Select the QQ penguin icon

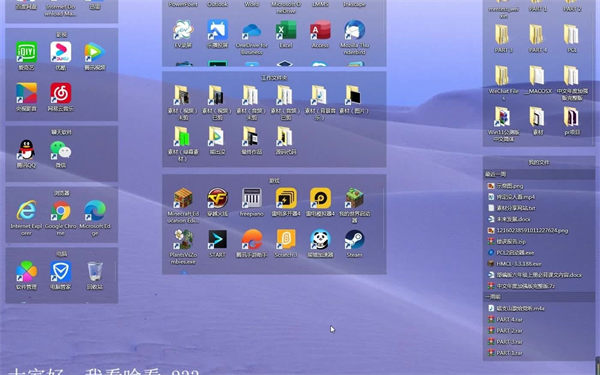coord(26,150)
